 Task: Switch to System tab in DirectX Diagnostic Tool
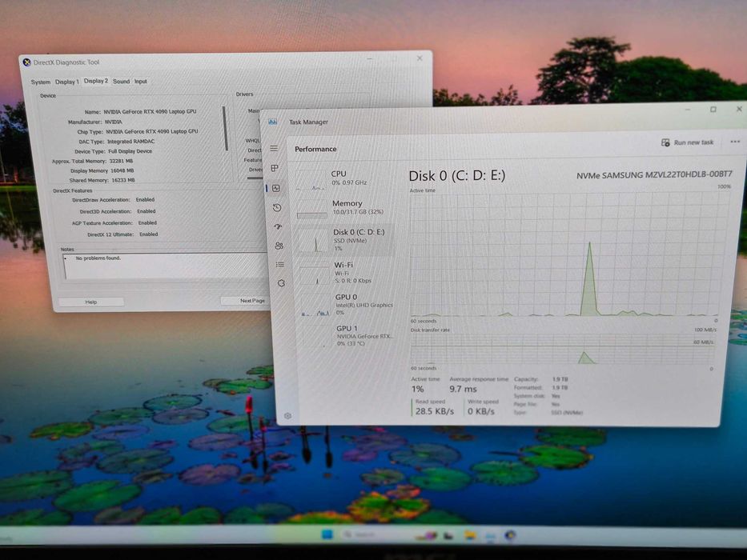point(41,82)
